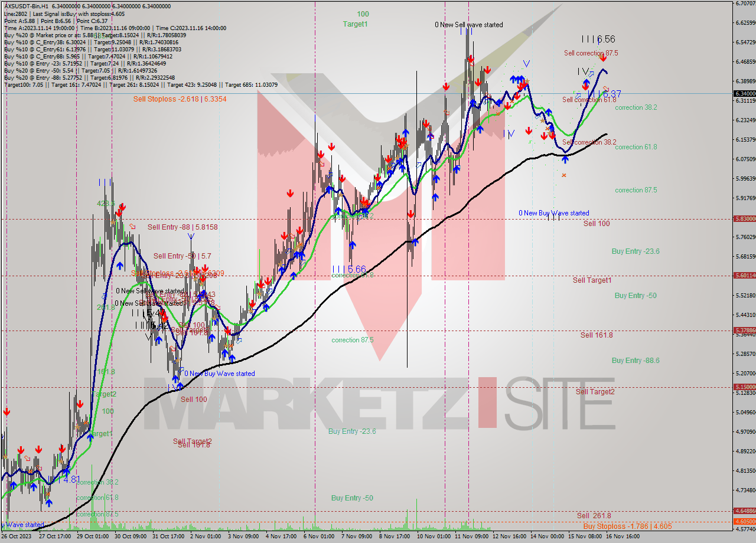Click the '10 Nov 01:00' time axis label
Image resolution: width=756 pixels, height=543 pixels.
434,537
